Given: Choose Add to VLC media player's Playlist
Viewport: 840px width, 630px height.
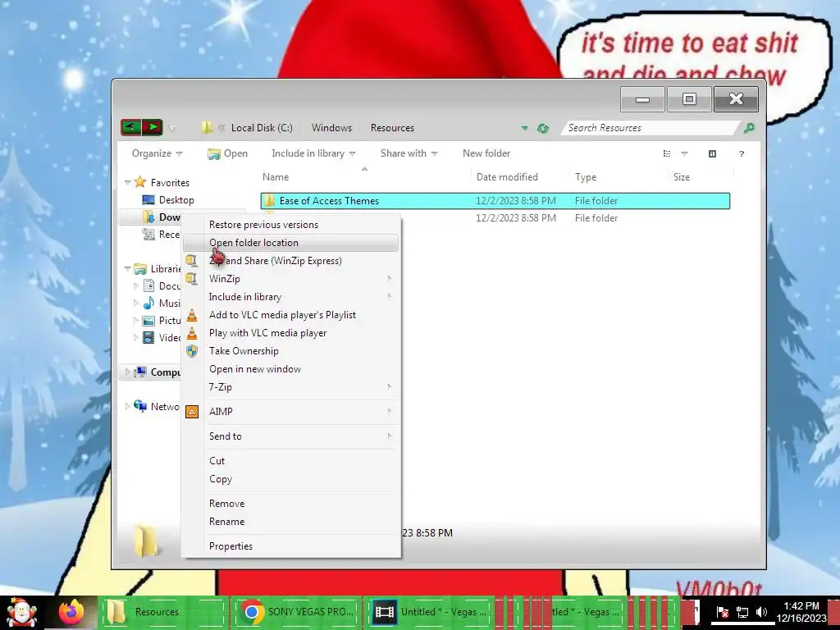Looking at the screenshot, I should tap(291, 315).
